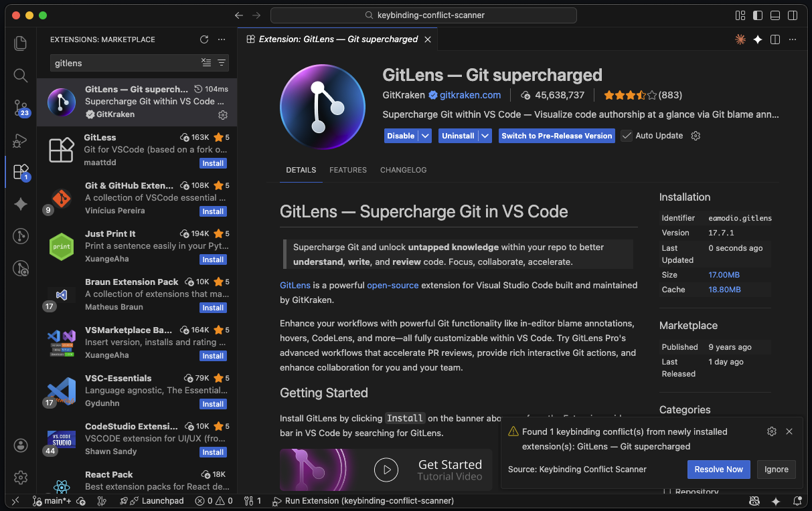This screenshot has height=511, width=812.
Task: Open the Explorer view in activity bar
Action: (21, 43)
